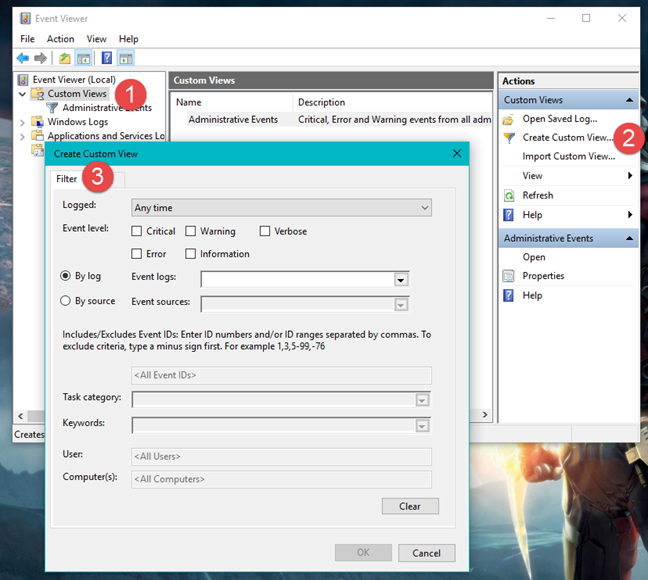Click Event Viewer (Local) root icon
Image resolution: width=648 pixels, height=580 pixels.
pos(24,79)
